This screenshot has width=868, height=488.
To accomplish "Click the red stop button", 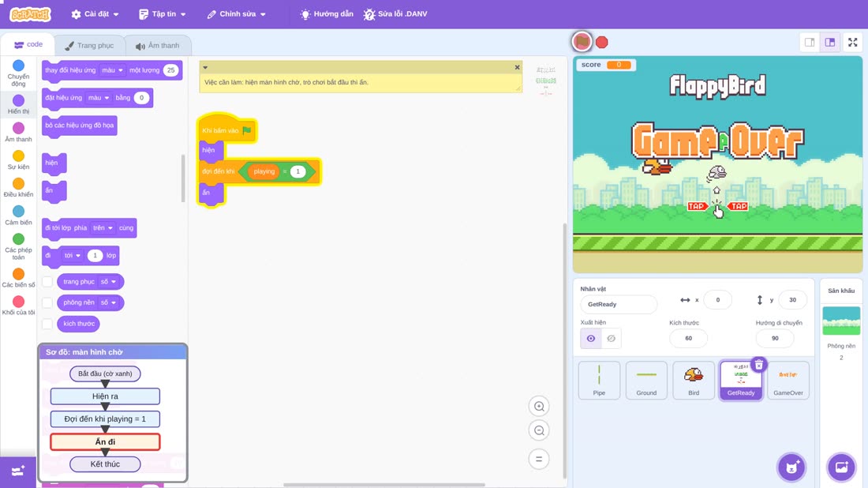I will click(x=602, y=42).
